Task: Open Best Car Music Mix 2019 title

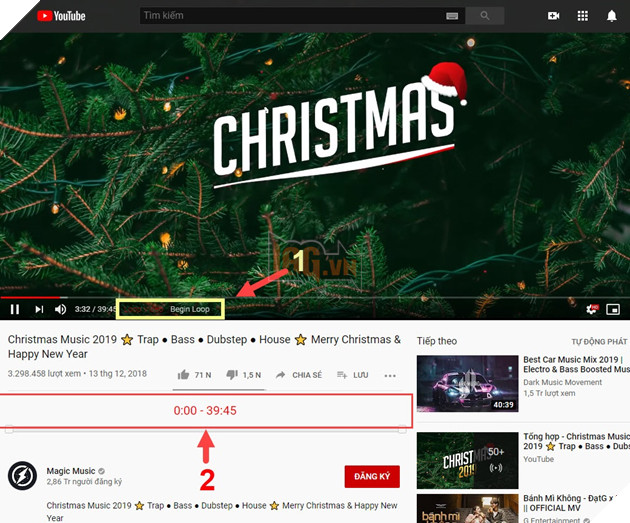Action: pyautogui.click(x=575, y=364)
